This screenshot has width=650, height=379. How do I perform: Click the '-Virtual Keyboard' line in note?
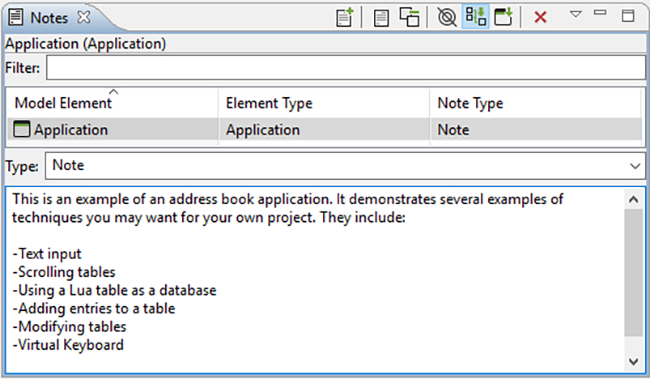pos(68,345)
